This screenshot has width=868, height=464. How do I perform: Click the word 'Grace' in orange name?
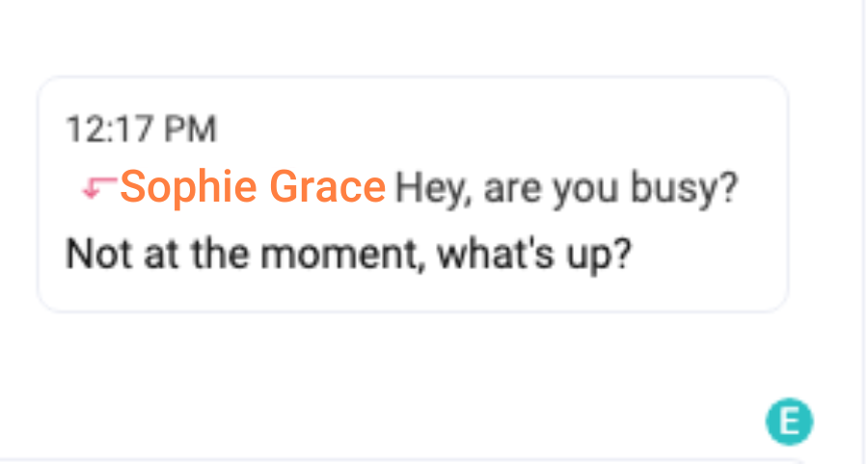pyautogui.click(x=328, y=186)
